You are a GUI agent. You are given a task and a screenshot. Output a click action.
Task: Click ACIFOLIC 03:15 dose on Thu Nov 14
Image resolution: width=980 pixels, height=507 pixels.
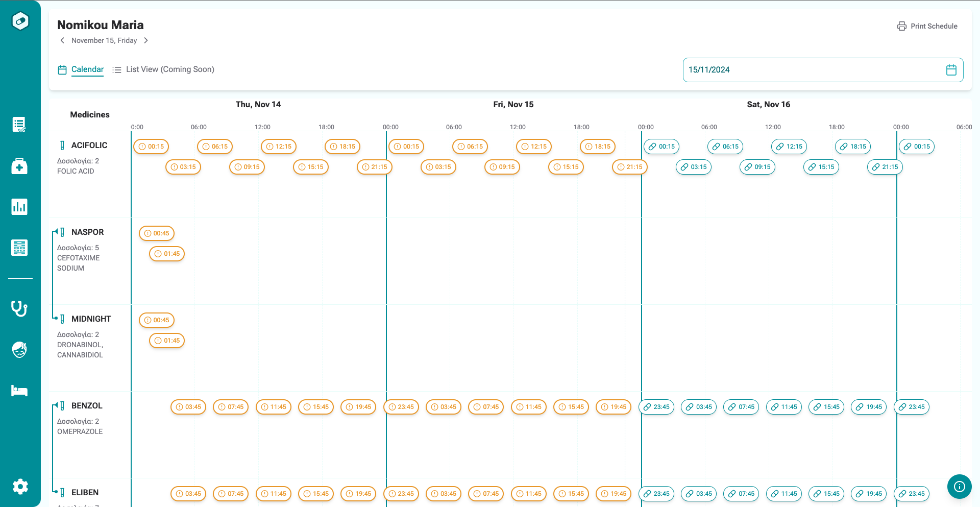click(x=183, y=167)
